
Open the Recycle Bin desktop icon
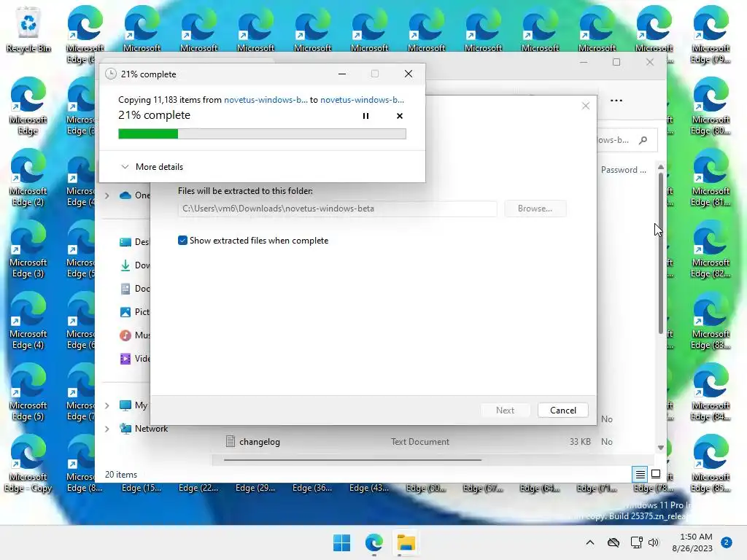pyautogui.click(x=28, y=30)
